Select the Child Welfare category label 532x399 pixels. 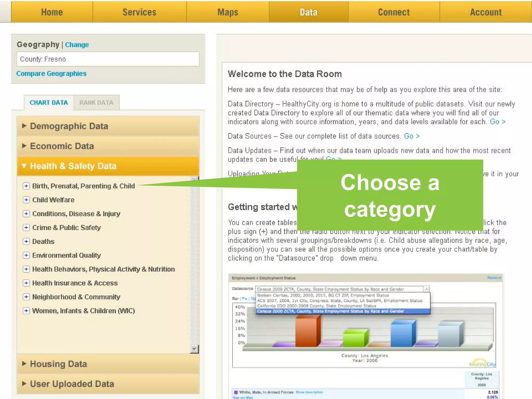point(53,200)
